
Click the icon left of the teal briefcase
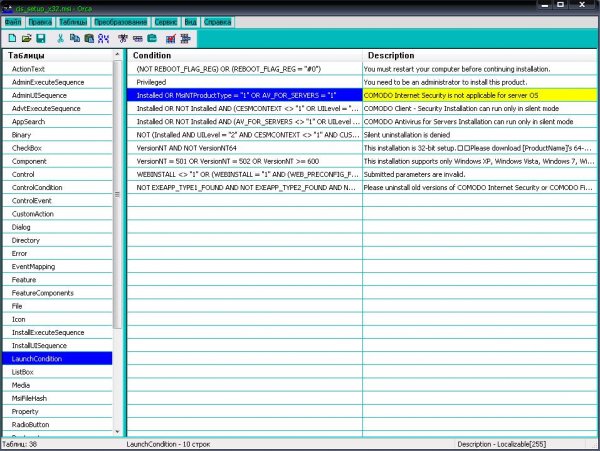(138, 38)
